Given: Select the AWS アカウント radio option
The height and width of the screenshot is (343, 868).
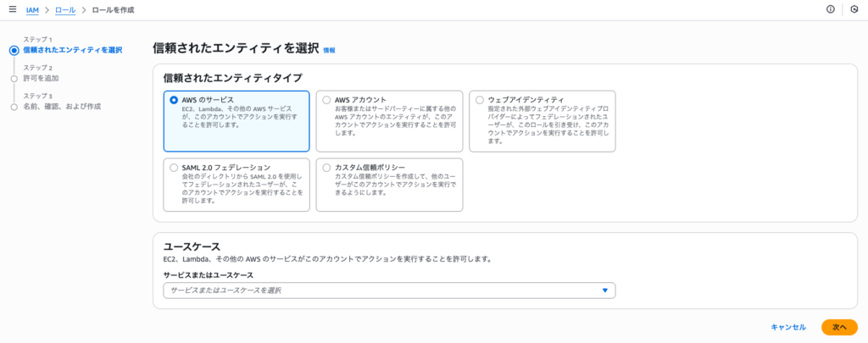Looking at the screenshot, I should [326, 100].
